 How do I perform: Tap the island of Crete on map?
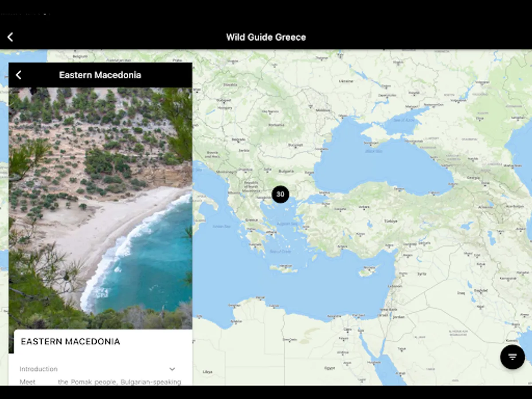pos(283,269)
